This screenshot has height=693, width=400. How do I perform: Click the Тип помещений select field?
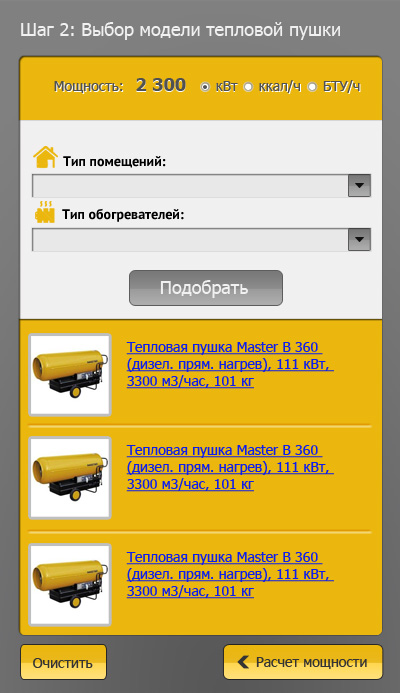coord(202,186)
